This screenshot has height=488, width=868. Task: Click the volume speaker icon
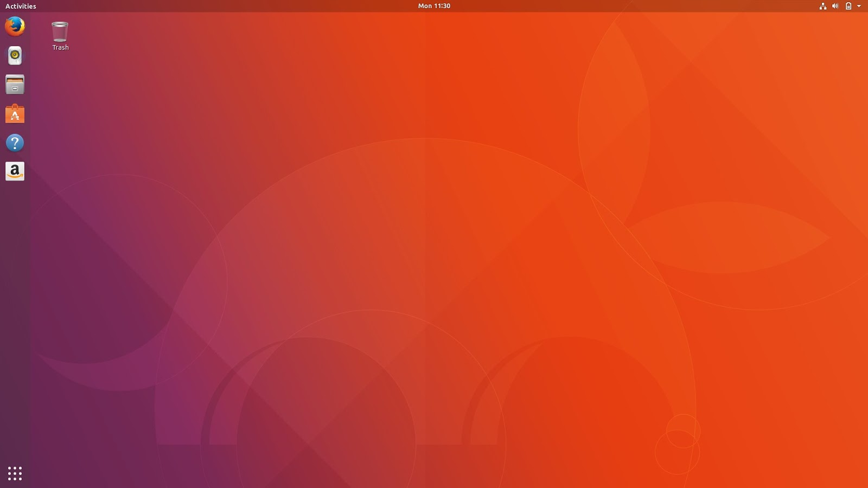[834, 6]
